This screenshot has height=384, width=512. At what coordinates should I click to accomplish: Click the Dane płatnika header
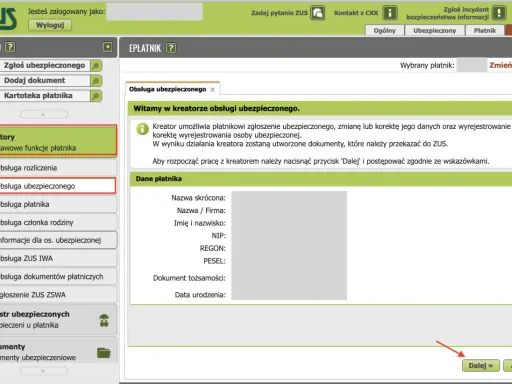159,179
